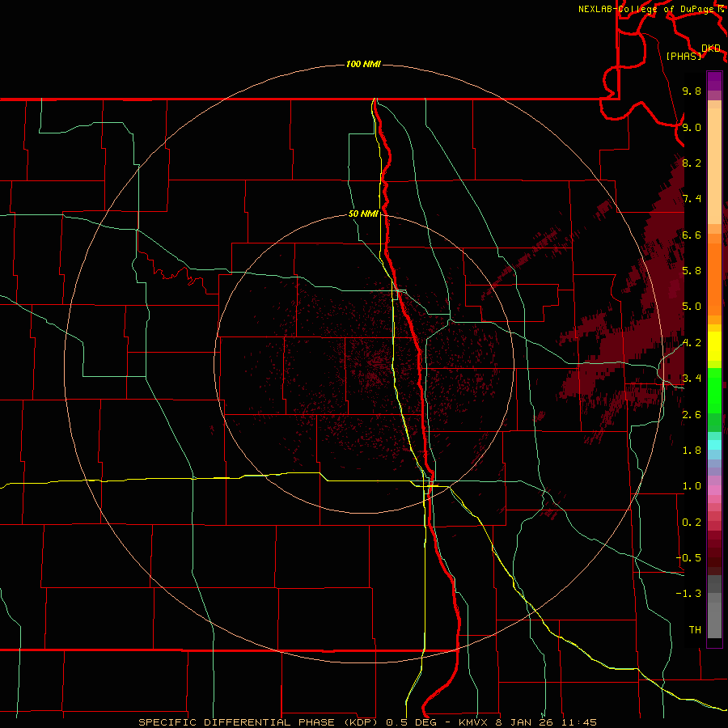Click the 9.0 scale value
The image size is (728, 728).
[692, 127]
